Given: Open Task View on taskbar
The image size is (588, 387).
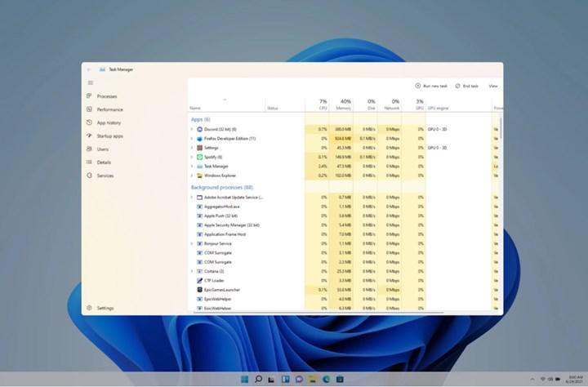Looking at the screenshot, I should point(271,379).
